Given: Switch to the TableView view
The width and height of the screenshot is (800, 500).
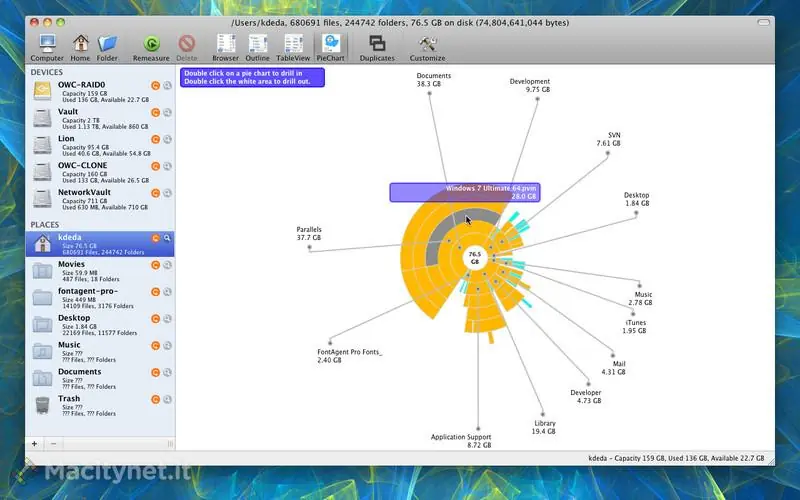Looking at the screenshot, I should [293, 44].
